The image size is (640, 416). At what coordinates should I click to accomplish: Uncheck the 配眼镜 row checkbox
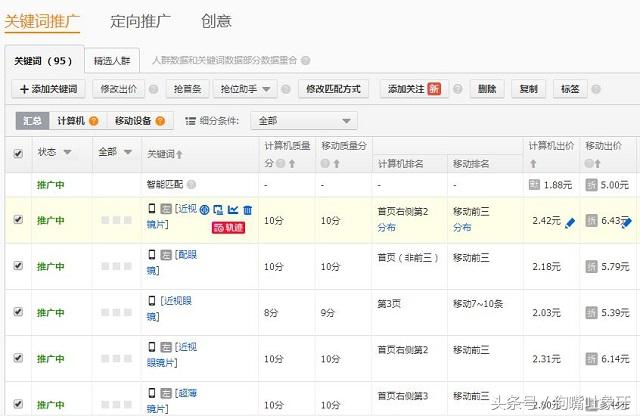[18, 266]
